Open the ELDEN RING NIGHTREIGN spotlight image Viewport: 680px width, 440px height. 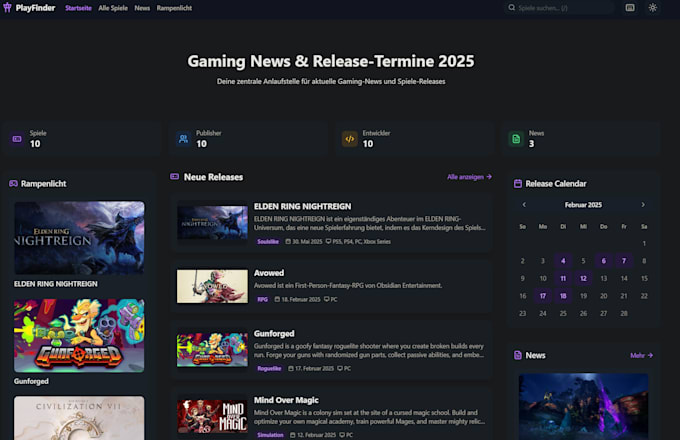click(79, 238)
